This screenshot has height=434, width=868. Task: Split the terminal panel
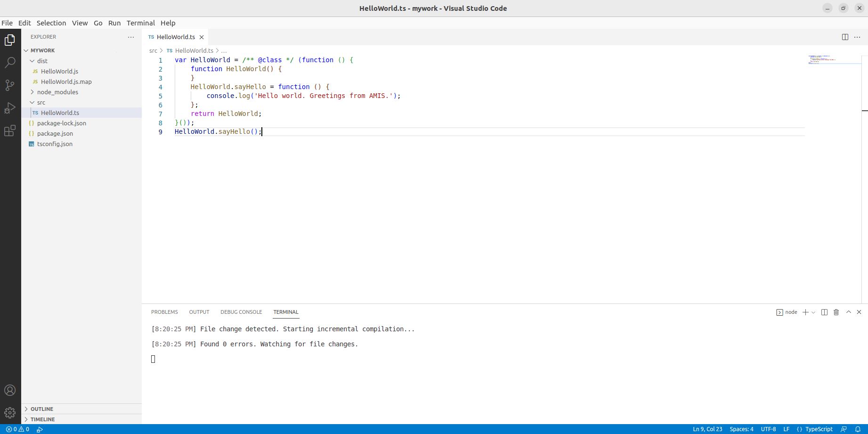point(824,312)
